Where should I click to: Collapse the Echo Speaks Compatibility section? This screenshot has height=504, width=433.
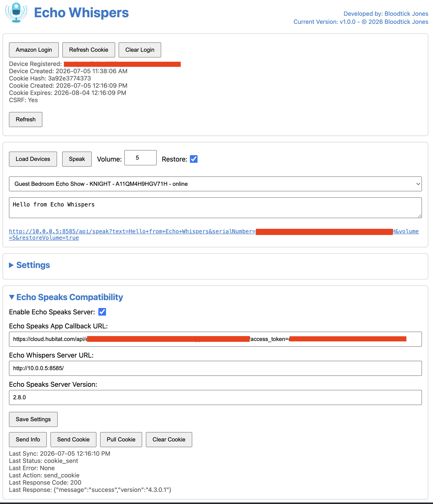click(x=11, y=297)
